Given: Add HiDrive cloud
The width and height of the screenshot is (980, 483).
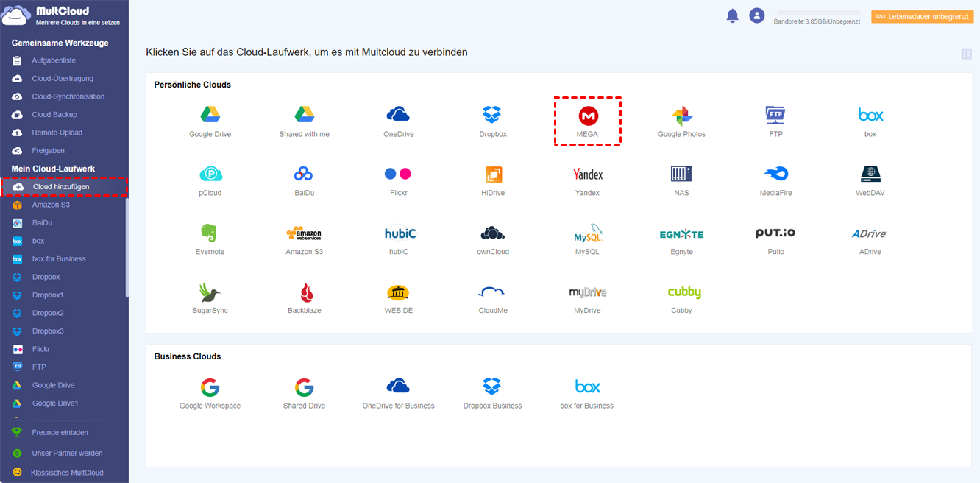Looking at the screenshot, I should click(493, 174).
